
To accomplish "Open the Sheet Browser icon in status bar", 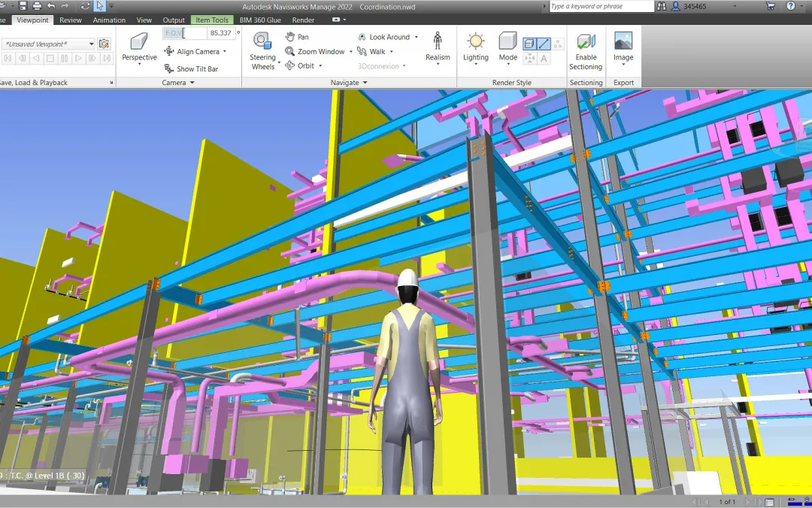I will (770, 502).
